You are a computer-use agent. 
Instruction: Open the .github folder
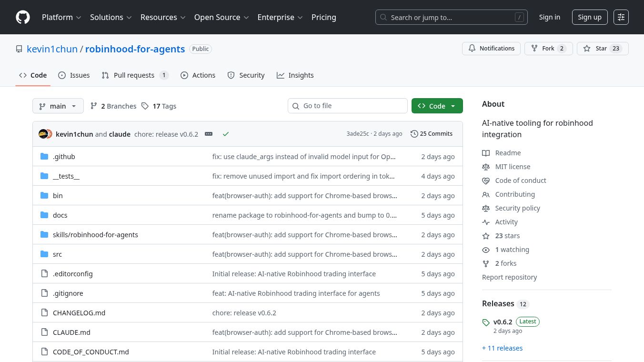tap(64, 157)
